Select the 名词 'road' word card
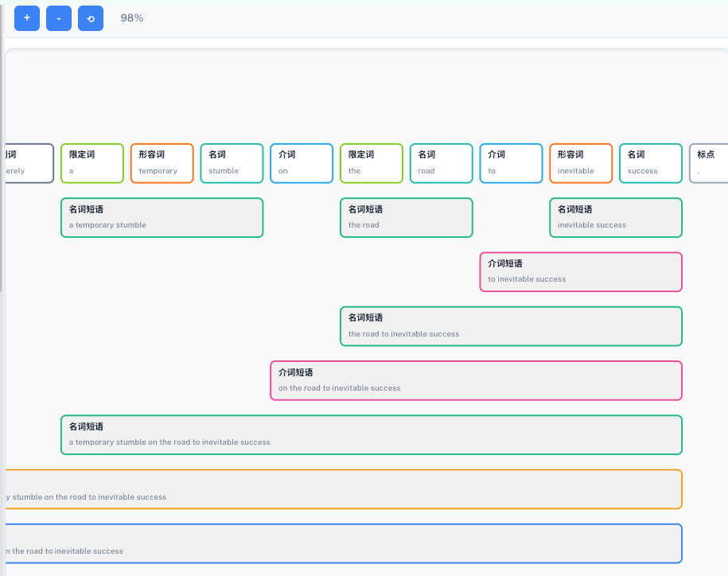The image size is (728, 576). point(441,163)
